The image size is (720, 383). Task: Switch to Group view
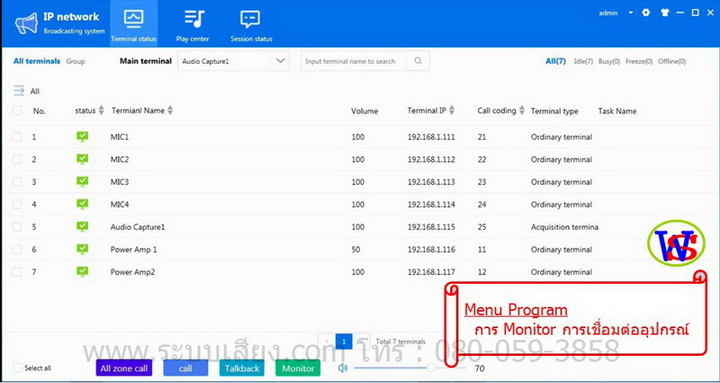pos(75,61)
